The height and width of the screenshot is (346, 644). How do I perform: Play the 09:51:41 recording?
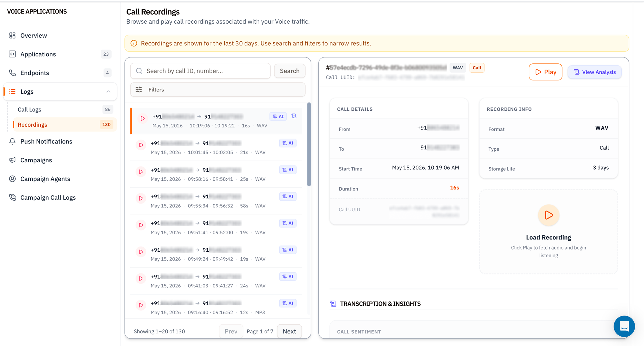coord(141,225)
